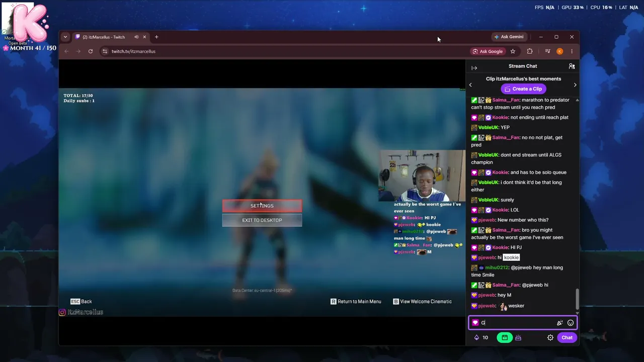Click Salma__Fan username on marathon message
The height and width of the screenshot is (362, 644).
[x=506, y=100]
